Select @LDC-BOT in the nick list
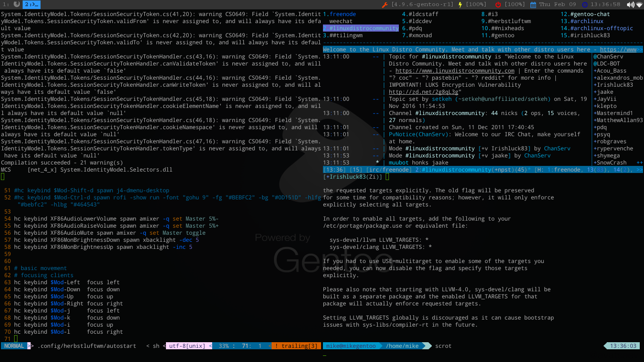644x362 pixels. pos(607,64)
